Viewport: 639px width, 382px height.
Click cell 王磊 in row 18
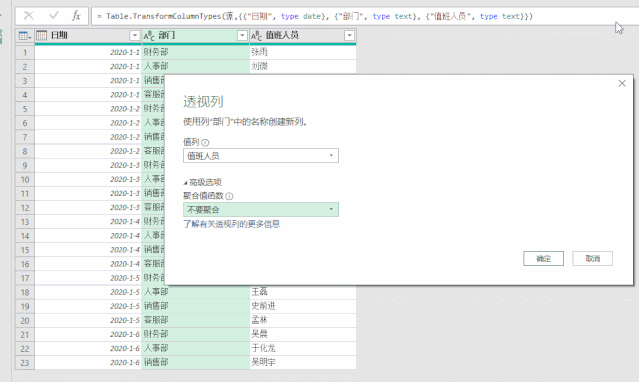point(303,292)
